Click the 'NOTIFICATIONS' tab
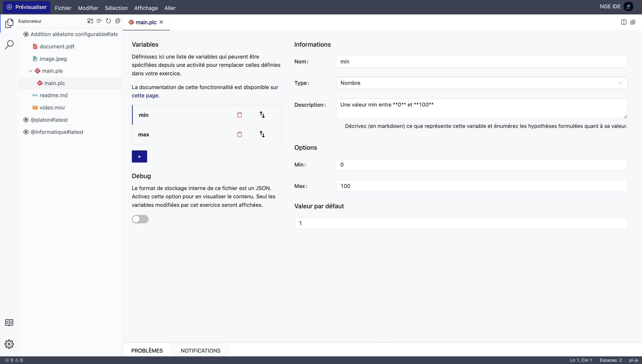 tap(201, 350)
